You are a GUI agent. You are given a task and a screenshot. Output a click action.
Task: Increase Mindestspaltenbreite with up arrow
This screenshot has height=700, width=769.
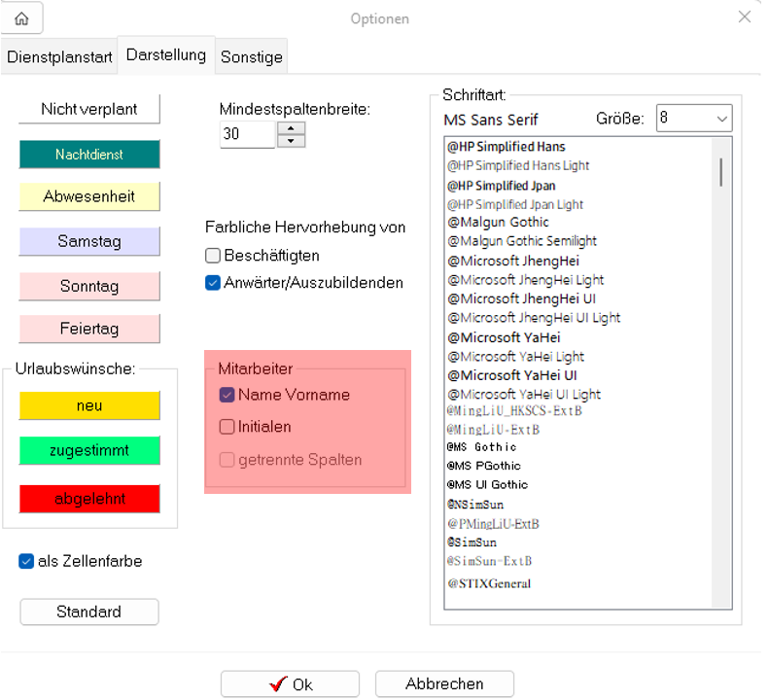tap(291, 128)
